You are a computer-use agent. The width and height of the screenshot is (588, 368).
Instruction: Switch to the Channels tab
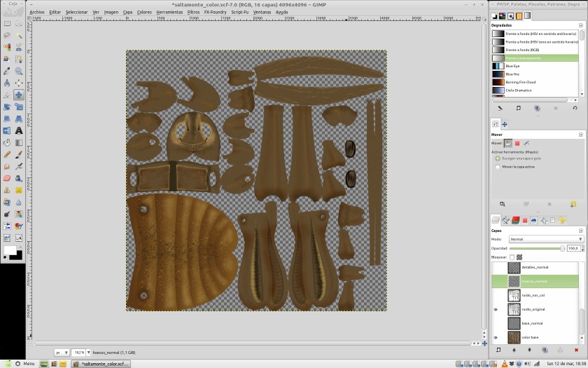[515, 220]
